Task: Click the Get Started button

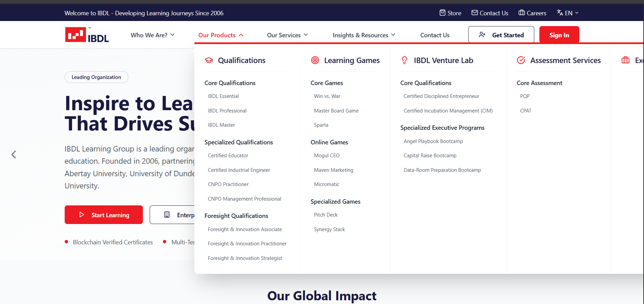Action: (x=501, y=35)
